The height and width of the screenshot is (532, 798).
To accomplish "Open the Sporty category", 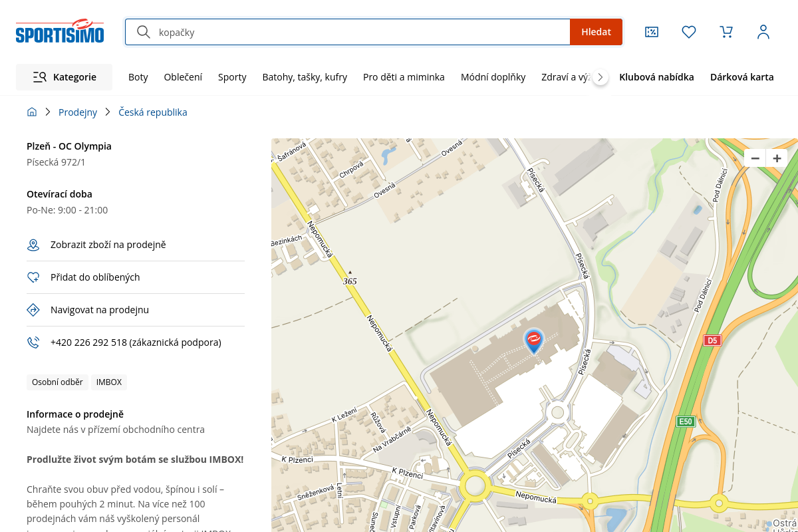I will click(232, 77).
